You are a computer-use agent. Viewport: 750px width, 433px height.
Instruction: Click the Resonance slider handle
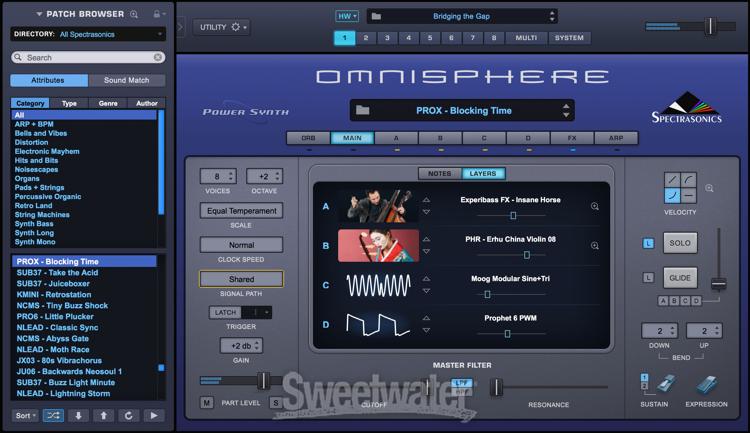click(496, 387)
